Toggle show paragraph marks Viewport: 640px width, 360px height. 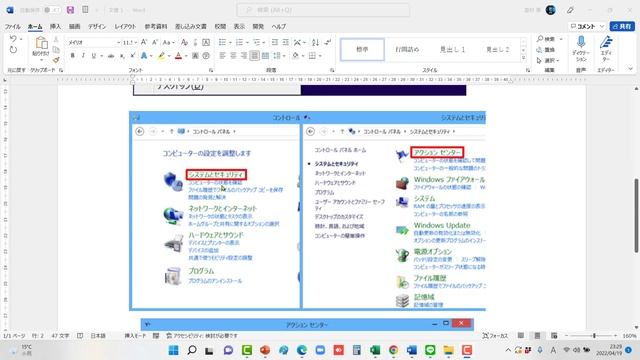328,42
